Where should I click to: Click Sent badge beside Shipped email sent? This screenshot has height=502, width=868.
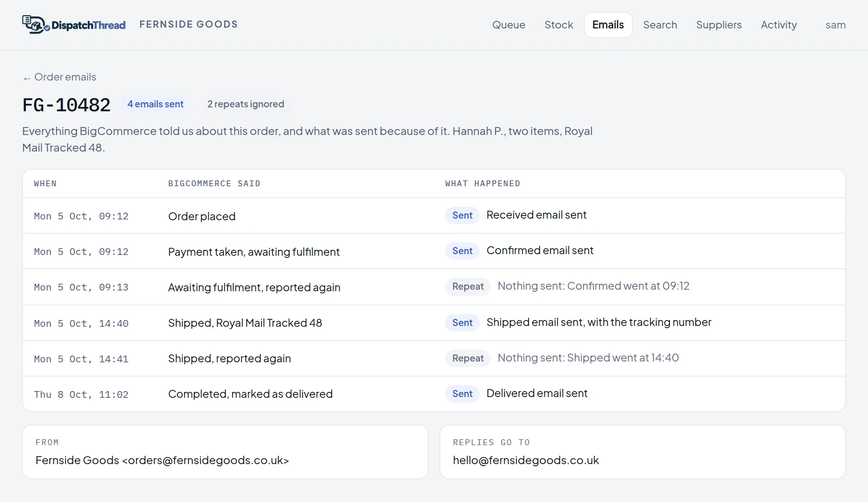pyautogui.click(x=462, y=323)
